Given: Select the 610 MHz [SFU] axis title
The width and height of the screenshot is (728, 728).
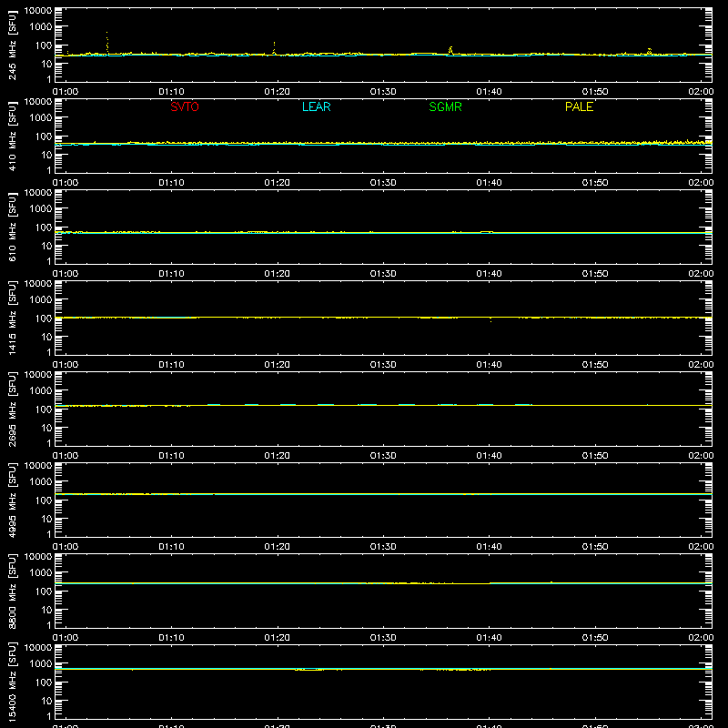Looking at the screenshot, I should click(x=12, y=227).
